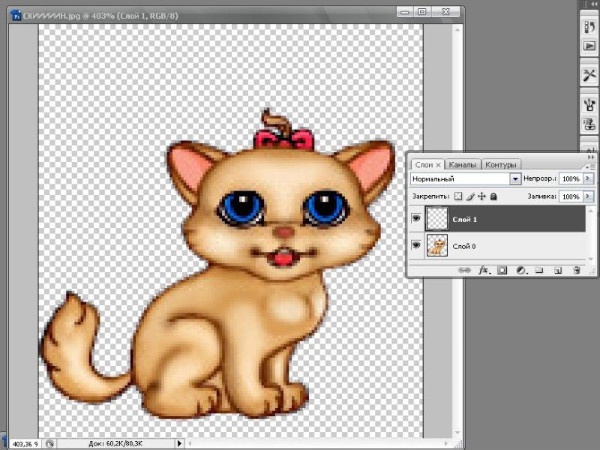
Task: Create a new layer group folder icon
Action: [x=539, y=270]
